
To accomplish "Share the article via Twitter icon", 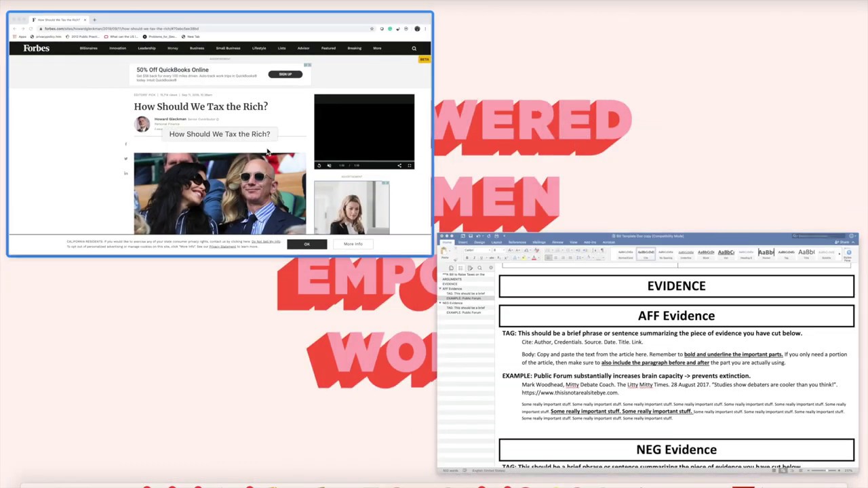I will [x=125, y=159].
